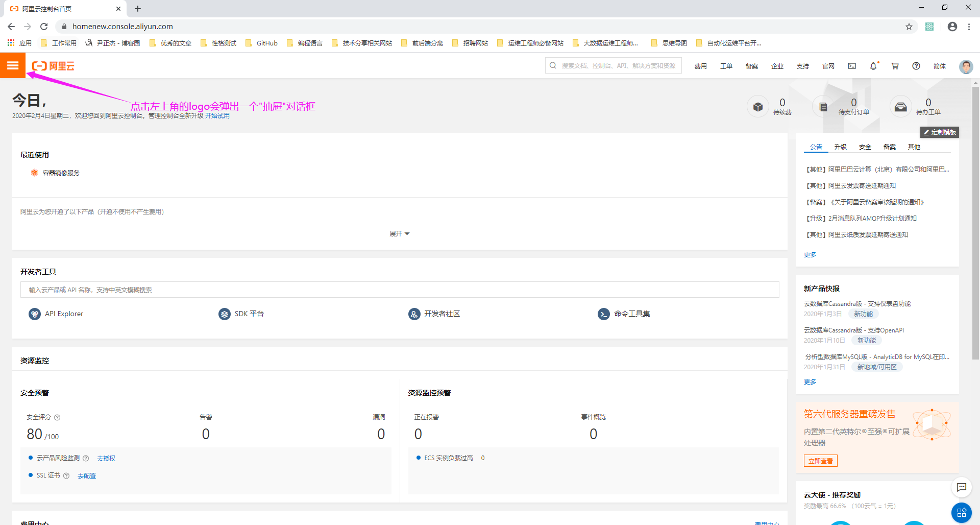Open the orange hamburger menu drawer
Screen dimensions: 980x525
(x=13, y=65)
